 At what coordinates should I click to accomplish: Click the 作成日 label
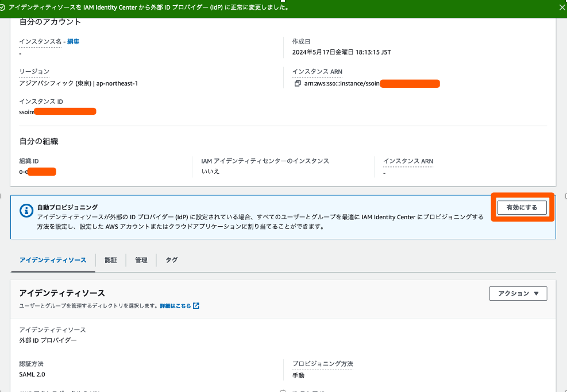[301, 41]
